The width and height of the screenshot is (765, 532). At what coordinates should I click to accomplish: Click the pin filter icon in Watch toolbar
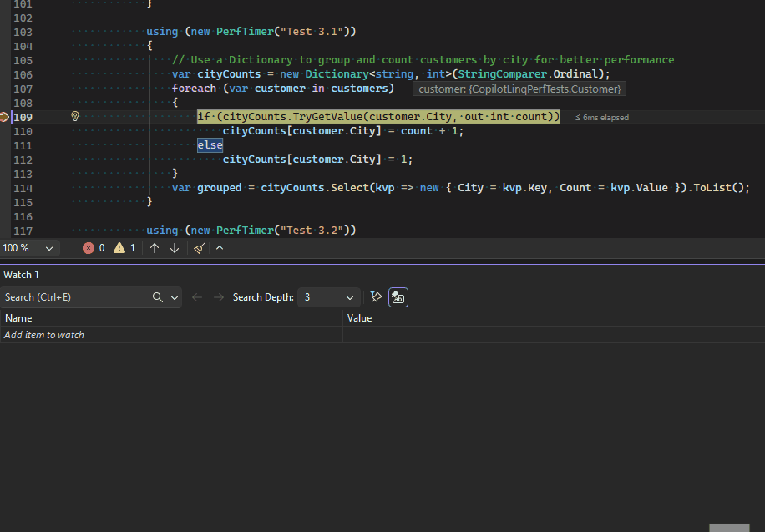point(375,296)
